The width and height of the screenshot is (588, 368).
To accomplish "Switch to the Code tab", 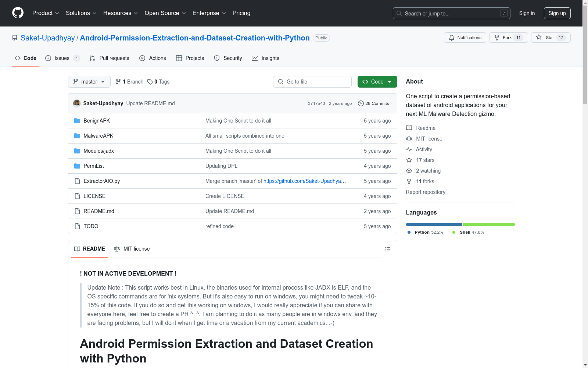I will pyautogui.click(x=26, y=58).
